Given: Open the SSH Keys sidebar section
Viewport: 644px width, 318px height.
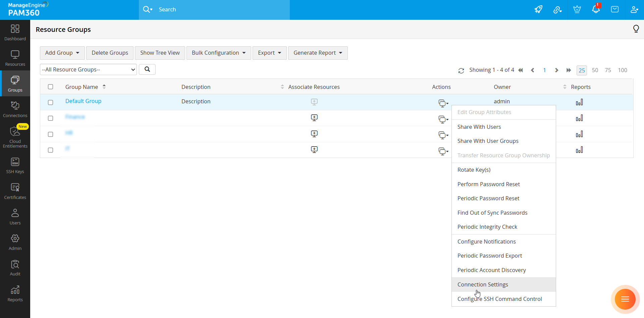Looking at the screenshot, I should (15, 166).
